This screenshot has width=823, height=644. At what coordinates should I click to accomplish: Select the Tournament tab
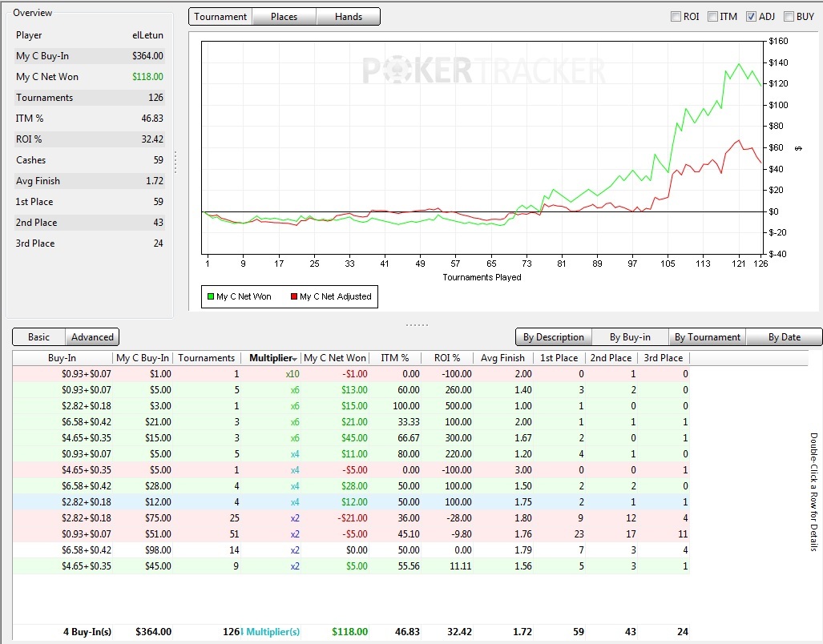click(220, 17)
